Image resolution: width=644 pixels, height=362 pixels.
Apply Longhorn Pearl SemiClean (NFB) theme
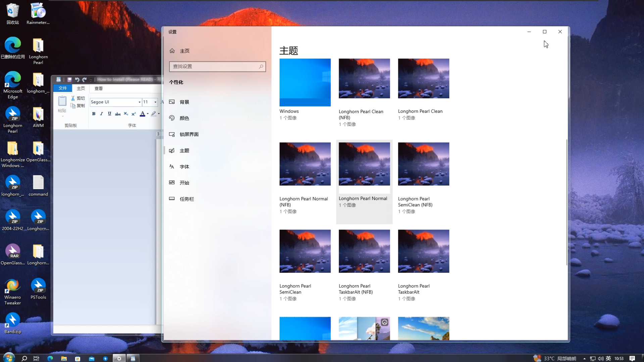424,164
